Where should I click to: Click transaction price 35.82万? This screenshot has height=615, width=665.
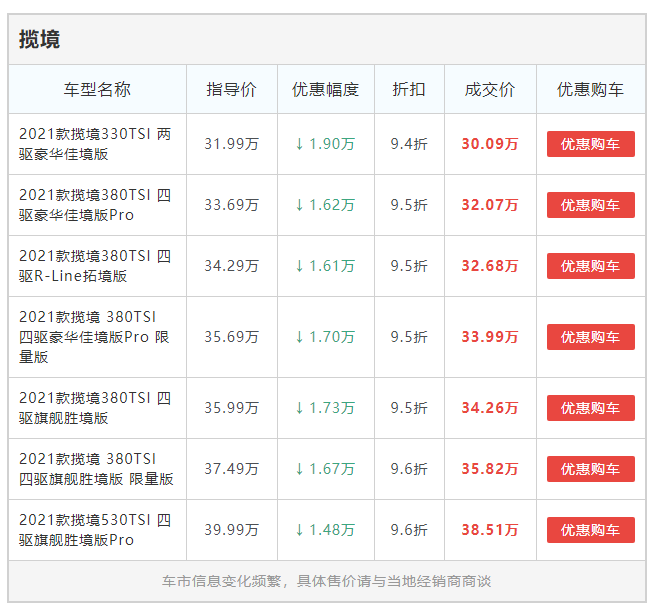(490, 469)
